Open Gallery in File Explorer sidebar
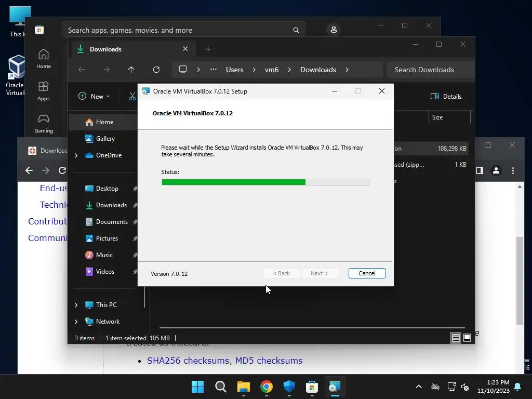 (x=105, y=138)
